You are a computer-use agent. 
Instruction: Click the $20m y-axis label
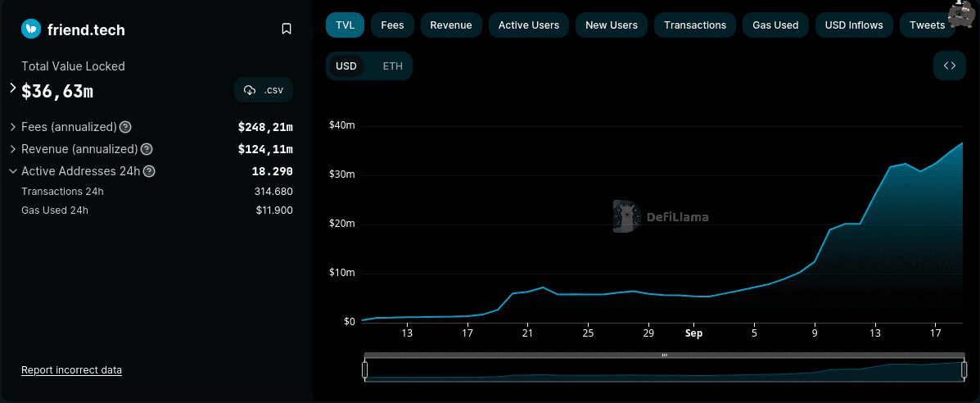point(342,224)
